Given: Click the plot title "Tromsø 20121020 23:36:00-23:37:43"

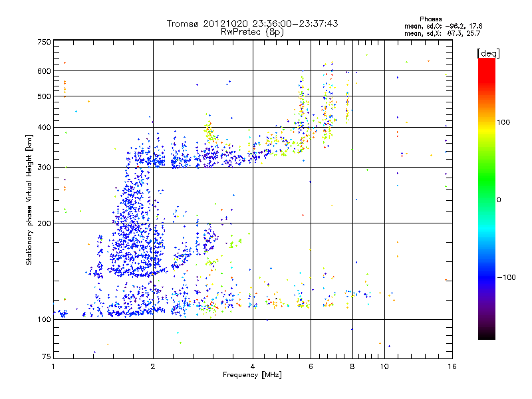Looking at the screenshot, I should 252,23.
